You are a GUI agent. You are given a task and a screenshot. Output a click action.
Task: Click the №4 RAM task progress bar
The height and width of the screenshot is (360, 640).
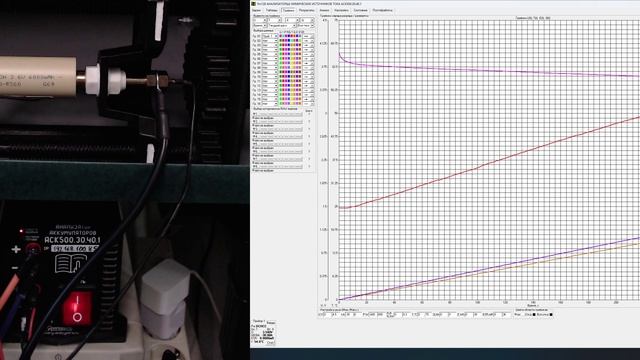click(x=280, y=136)
